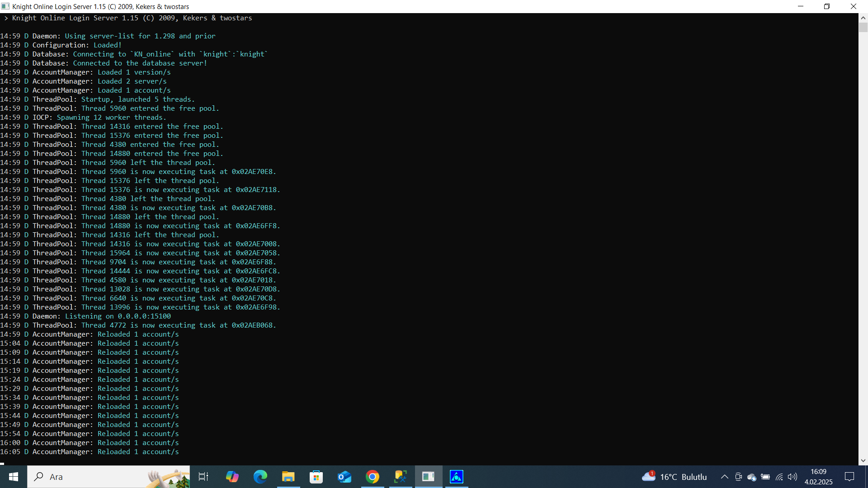
Task: Show hidden system tray icons
Action: (x=724, y=477)
